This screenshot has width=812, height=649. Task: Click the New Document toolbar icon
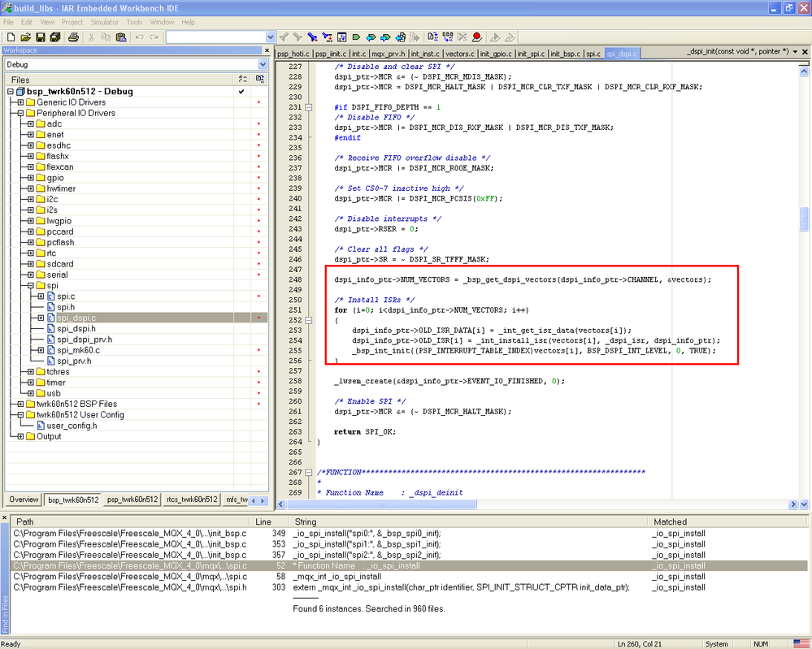coord(11,37)
